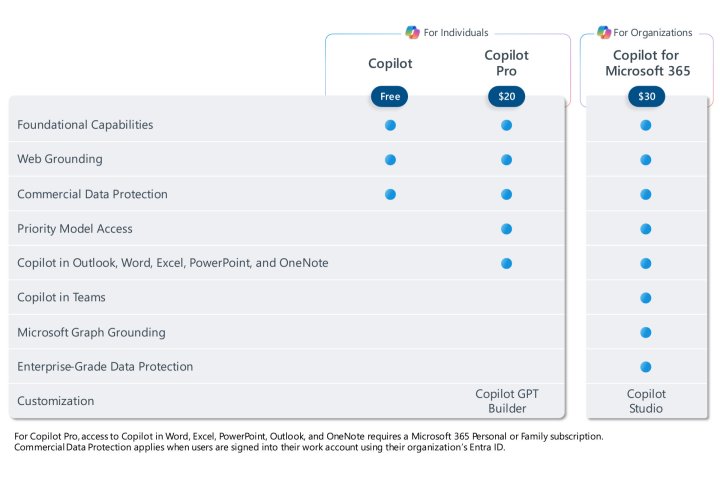
Task: Click the Copilot logo beside For Organizations
Action: [x=604, y=32]
